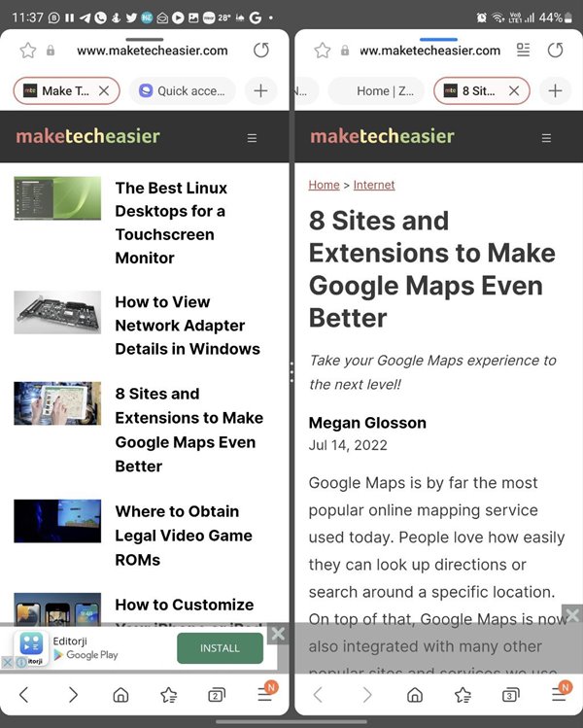This screenshot has width=583, height=728.
Task: Add new tab in right window
Action: (x=555, y=90)
